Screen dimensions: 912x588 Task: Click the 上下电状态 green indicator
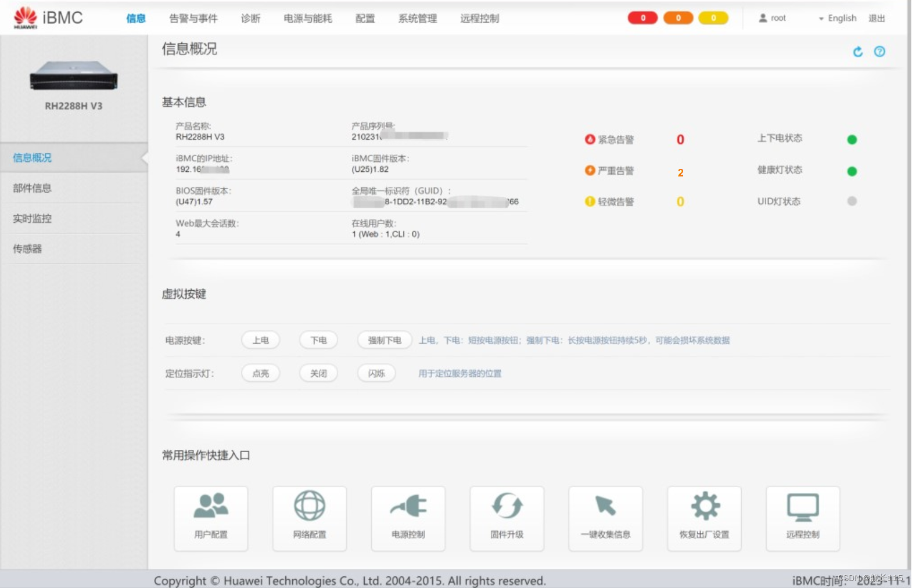pos(852,139)
